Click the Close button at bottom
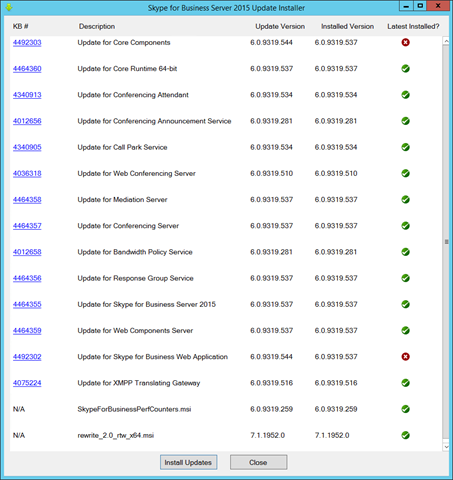This screenshot has width=453, height=480. pos(258,462)
